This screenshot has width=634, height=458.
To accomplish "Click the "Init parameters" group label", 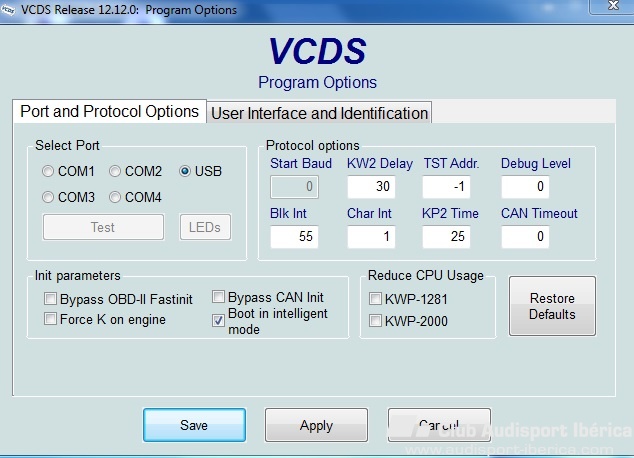I will (78, 275).
